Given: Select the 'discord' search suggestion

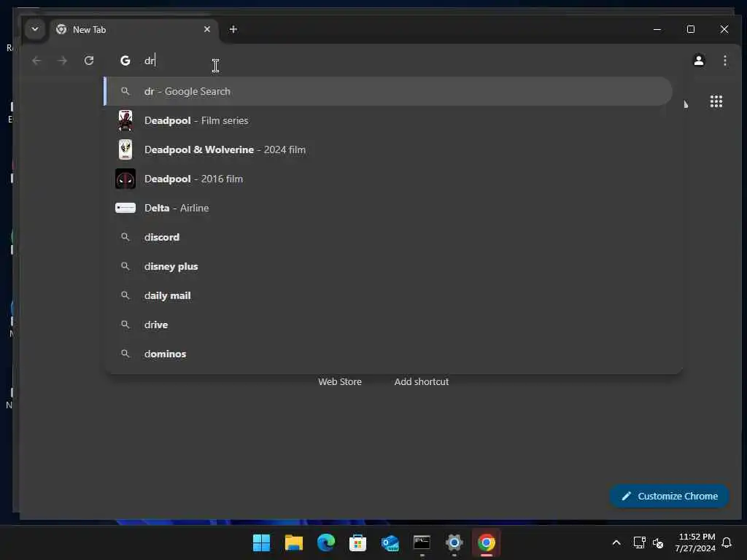Looking at the screenshot, I should click(388, 237).
